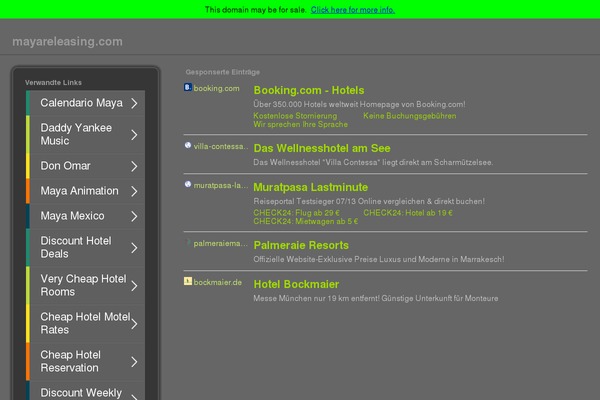
Task: Click the chevron next to Calendario Maya
Action: point(134,103)
